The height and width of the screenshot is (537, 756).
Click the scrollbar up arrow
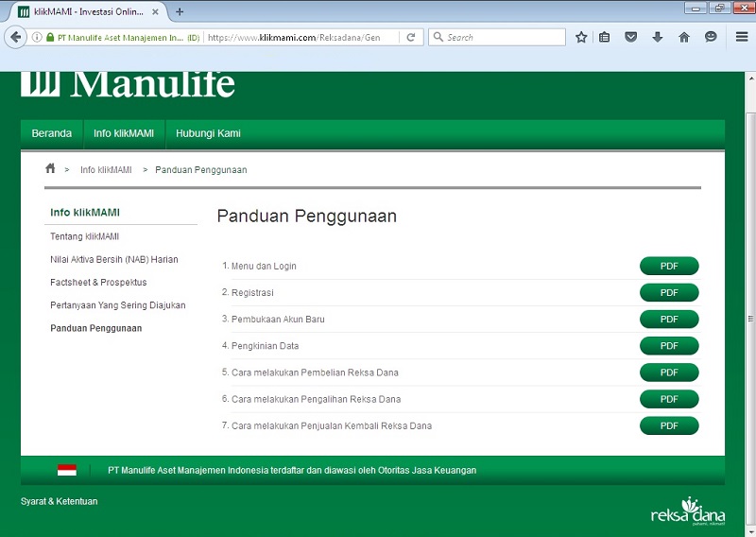(750, 78)
